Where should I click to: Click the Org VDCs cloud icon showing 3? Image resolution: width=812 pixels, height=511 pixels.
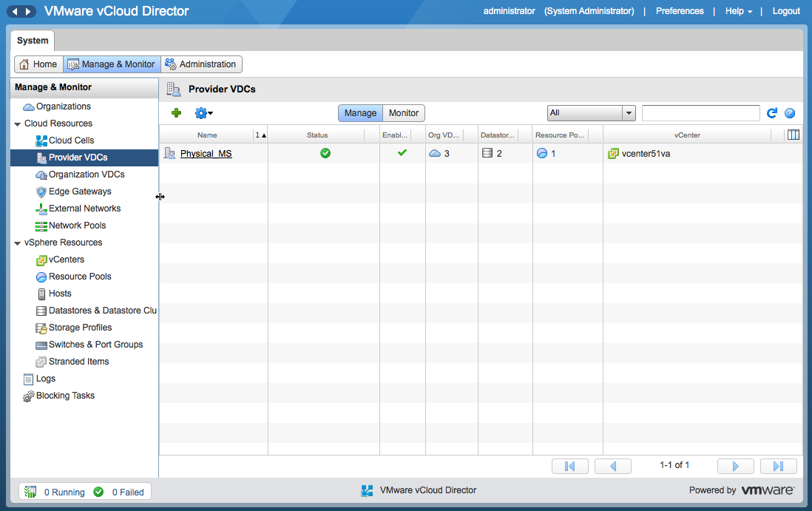435,153
